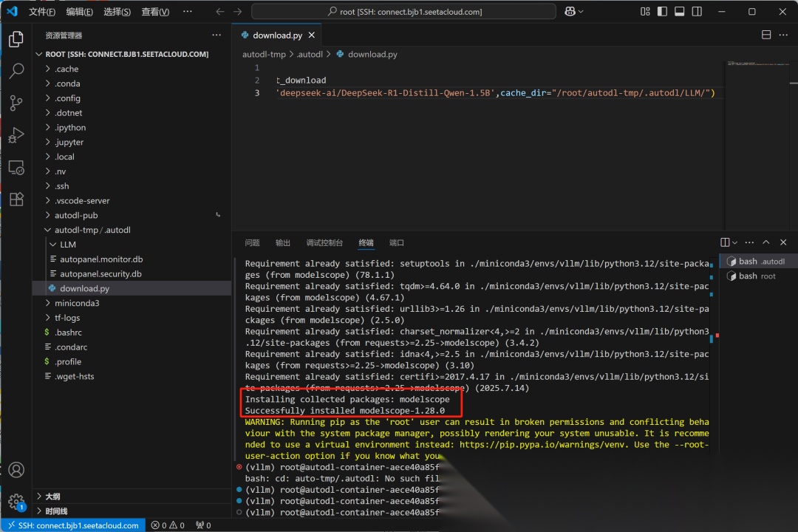Open Manage settings gear
798x532 pixels.
(x=16, y=502)
